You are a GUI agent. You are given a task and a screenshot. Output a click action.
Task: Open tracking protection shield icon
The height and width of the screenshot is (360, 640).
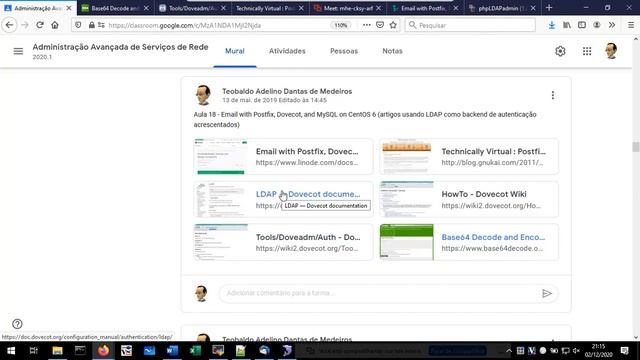click(x=78, y=25)
